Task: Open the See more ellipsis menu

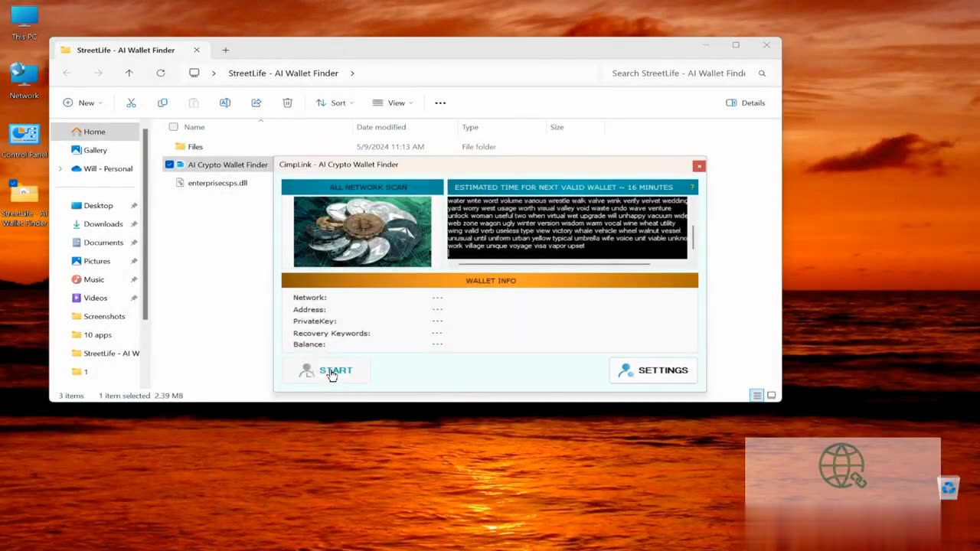Action: point(440,103)
